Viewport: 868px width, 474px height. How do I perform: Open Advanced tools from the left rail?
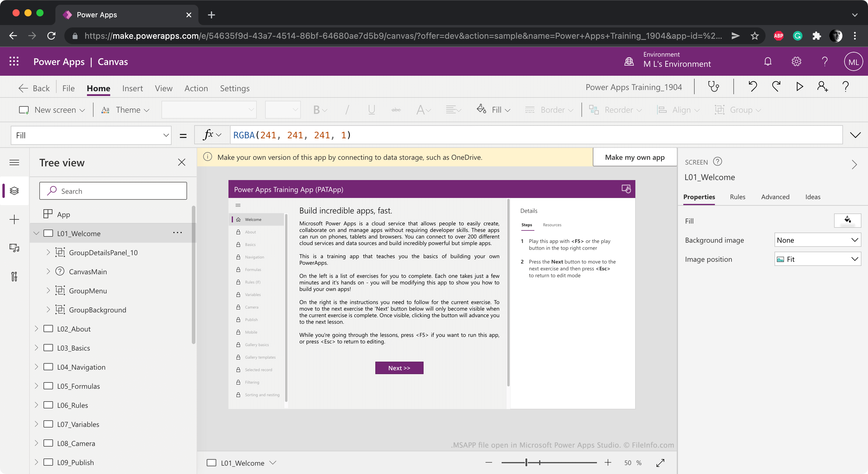[15, 276]
